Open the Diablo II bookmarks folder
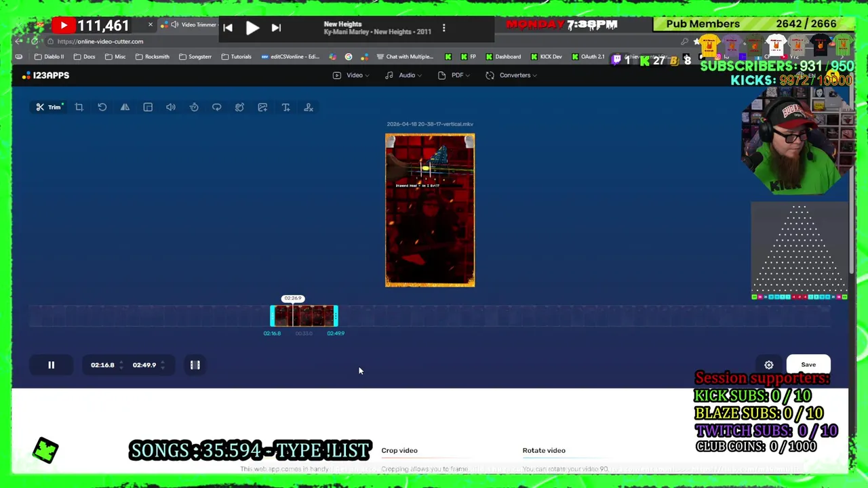 (49, 57)
